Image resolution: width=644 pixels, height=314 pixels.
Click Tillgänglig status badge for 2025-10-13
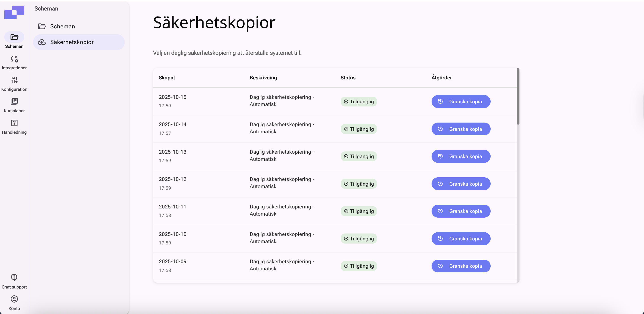click(358, 157)
